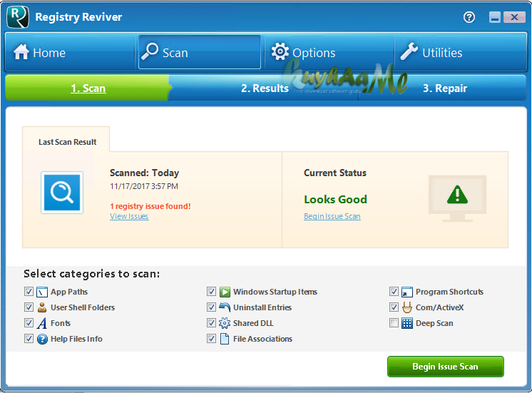Disable the Uninstall Entries checkbox
Image resolution: width=532 pixels, height=393 pixels.
tap(211, 307)
